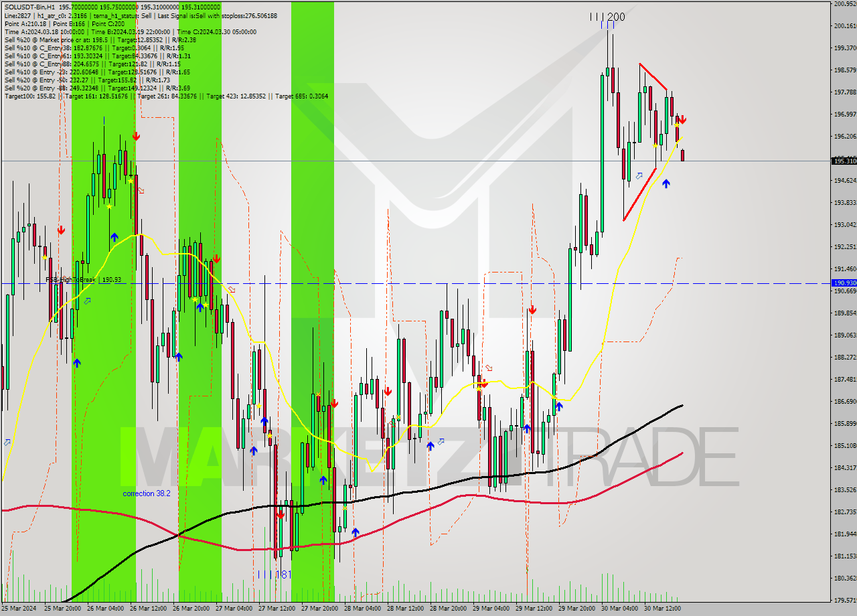The width and height of the screenshot is (857, 616).
Task: Click the 'I I I 200' wave label
Action: coord(607,17)
